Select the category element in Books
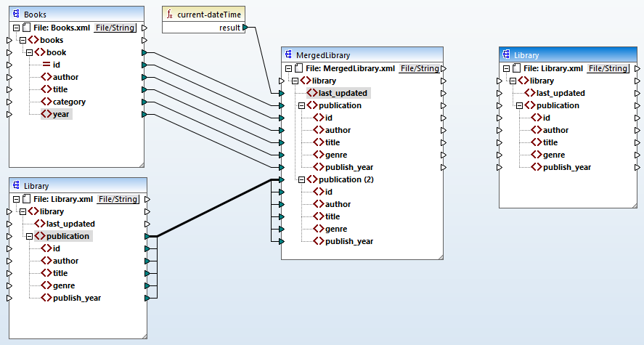 pos(68,102)
